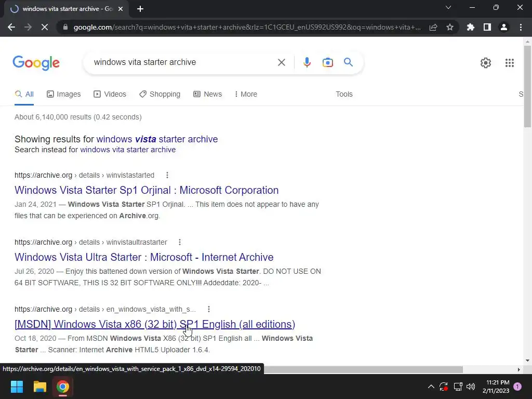This screenshot has width=532, height=399.
Task: Open options menu for winvistastarted result
Action: [x=167, y=175]
